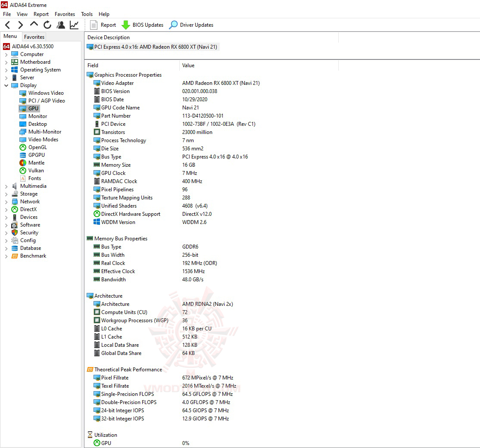The width and height of the screenshot is (480, 448).
Task: Expand the Multimedia tree node
Action: click(x=6, y=186)
